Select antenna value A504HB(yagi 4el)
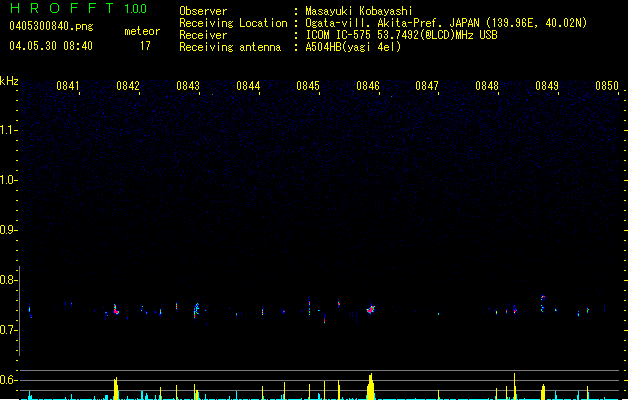The image size is (629, 400). [x=353, y=47]
